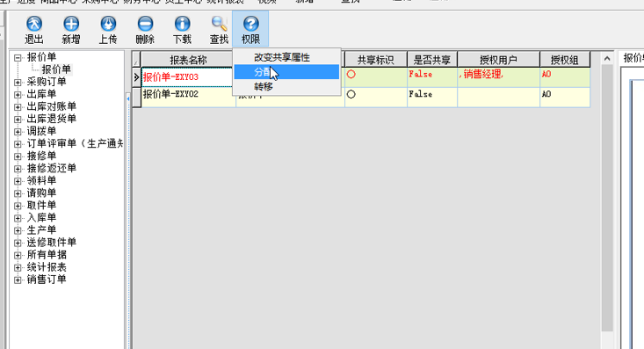644x349 pixels.
Task: Collapse the 报价单 root tree node
Action: coord(18,57)
